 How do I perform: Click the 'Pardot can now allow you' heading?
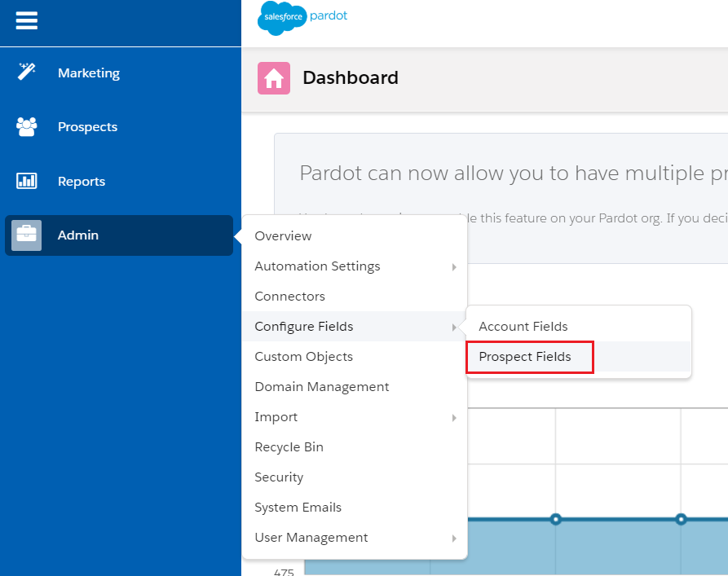(514, 173)
